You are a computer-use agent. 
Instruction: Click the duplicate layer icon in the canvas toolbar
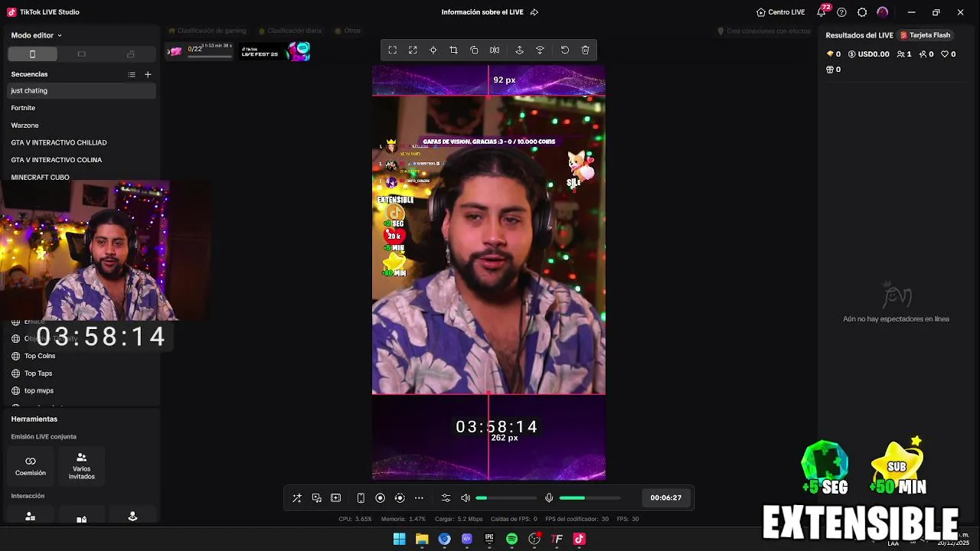[x=474, y=50]
